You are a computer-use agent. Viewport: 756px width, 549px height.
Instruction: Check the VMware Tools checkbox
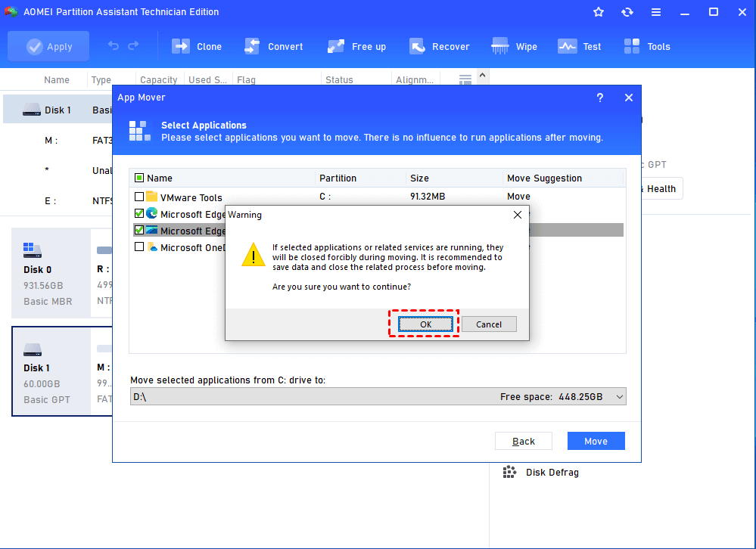pyautogui.click(x=139, y=197)
